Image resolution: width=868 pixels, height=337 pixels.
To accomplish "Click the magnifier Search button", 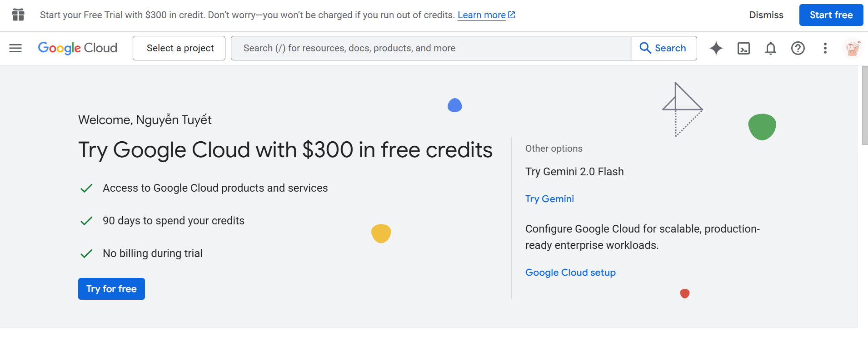I will tap(664, 48).
